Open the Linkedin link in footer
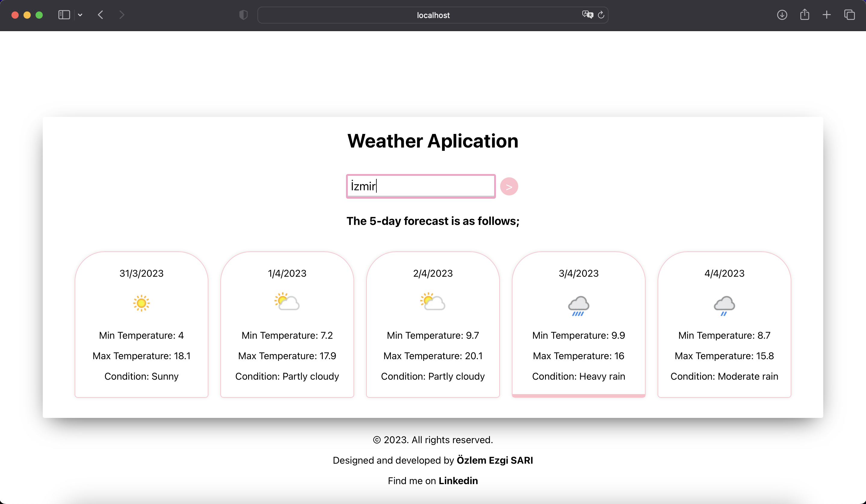Screen dimensions: 866x504 pyautogui.click(x=458, y=481)
